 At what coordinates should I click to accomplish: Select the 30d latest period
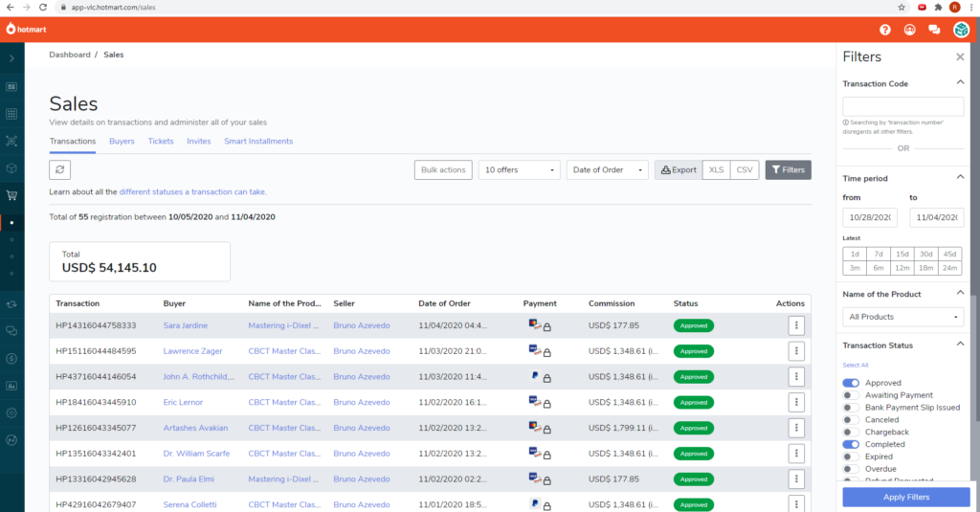click(x=925, y=254)
